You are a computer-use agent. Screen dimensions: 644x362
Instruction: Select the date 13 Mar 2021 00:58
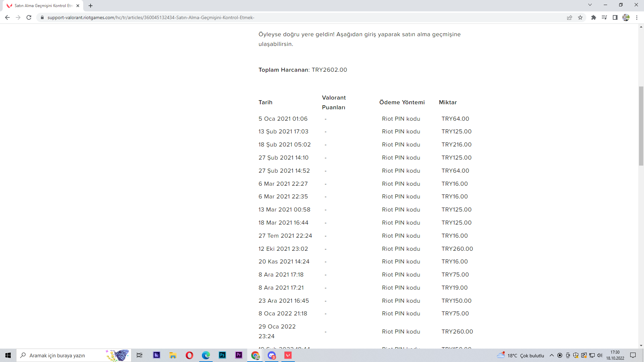[284, 209]
